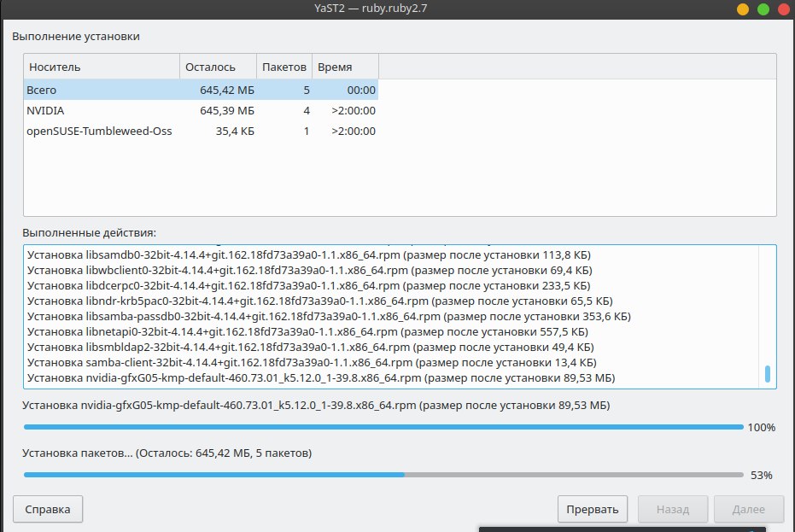This screenshot has height=532, width=795.
Task: Select the NVIDIA repository row
Action: point(201,110)
